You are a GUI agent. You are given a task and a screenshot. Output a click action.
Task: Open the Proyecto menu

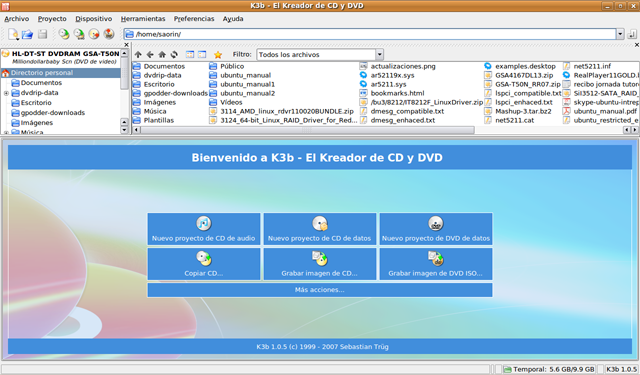(52, 19)
